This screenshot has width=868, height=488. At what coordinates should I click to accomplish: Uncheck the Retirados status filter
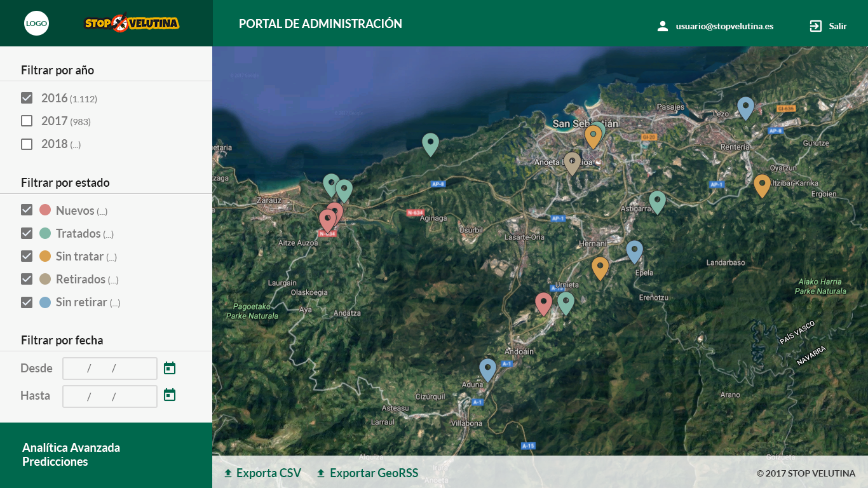[27, 279]
